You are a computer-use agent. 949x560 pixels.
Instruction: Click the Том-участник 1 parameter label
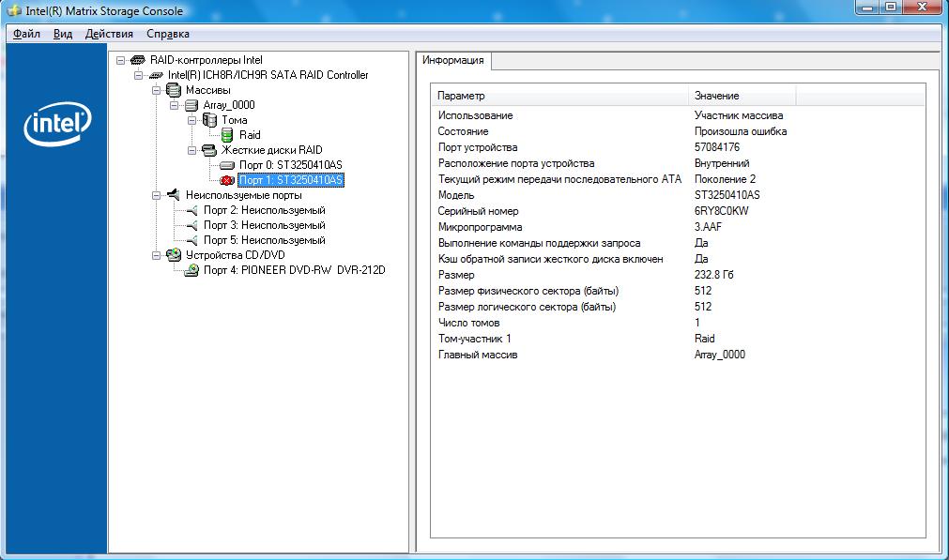(475, 340)
